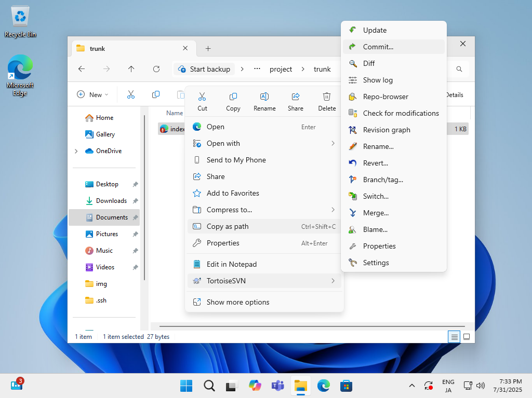Click Add to Favorites

pos(264,193)
